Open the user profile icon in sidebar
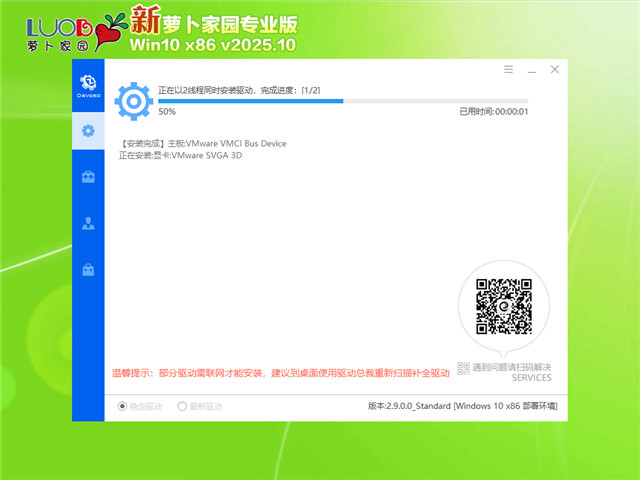 pyautogui.click(x=88, y=223)
